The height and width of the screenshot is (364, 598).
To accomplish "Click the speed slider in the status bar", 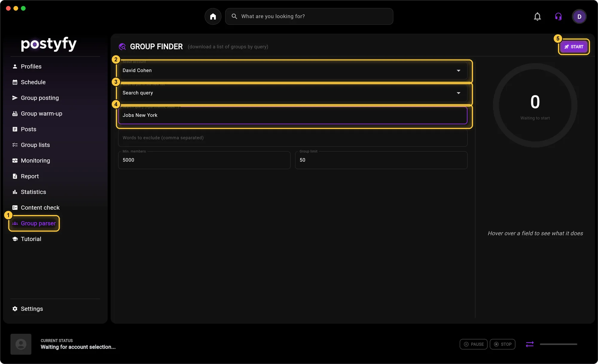I will tap(558, 344).
